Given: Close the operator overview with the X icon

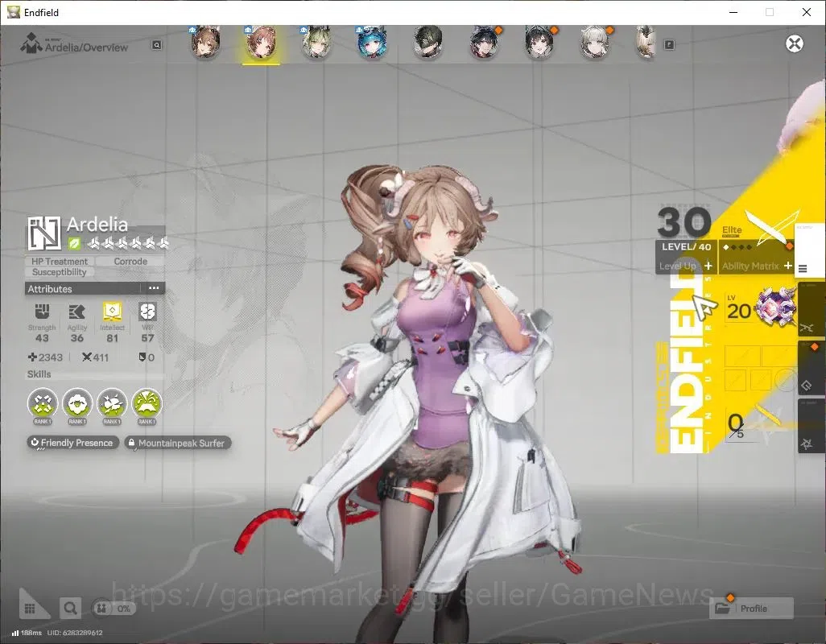Looking at the screenshot, I should pos(795,43).
